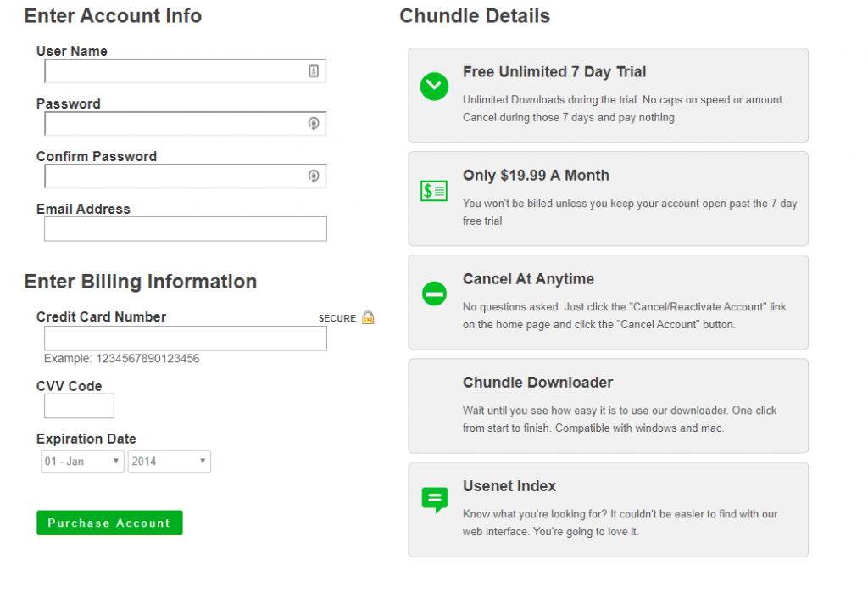Click the green minus Cancel At Anytime icon
The height and width of the screenshot is (593, 868).
[x=435, y=294]
